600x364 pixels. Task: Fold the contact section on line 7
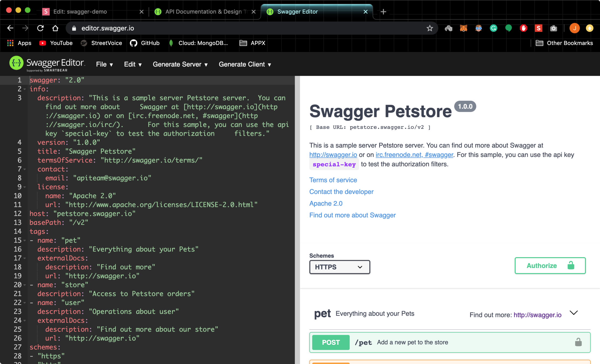click(x=25, y=169)
